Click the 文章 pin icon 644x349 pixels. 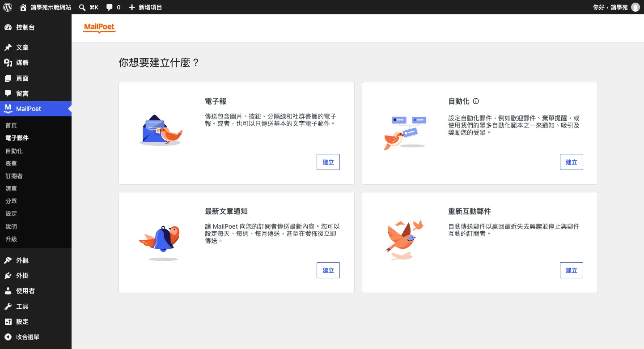8,47
